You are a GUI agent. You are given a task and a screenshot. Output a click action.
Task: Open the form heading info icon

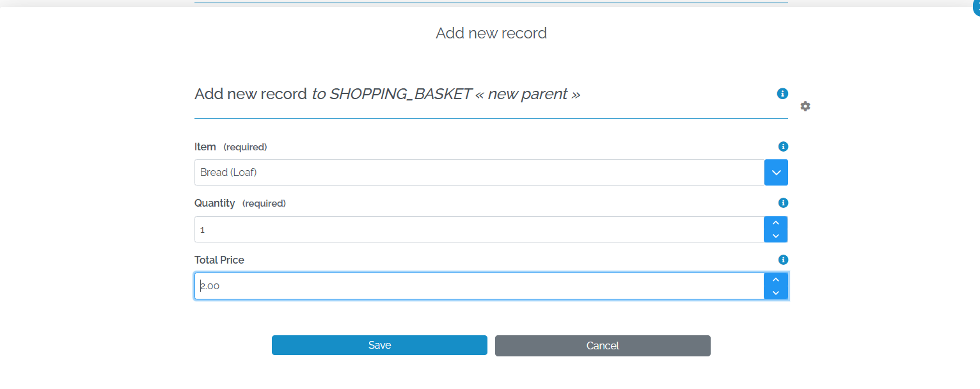coord(782,93)
